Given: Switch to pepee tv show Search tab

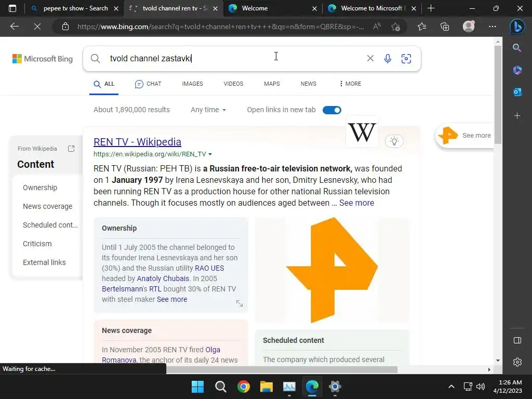Looking at the screenshot, I should pos(75,8).
